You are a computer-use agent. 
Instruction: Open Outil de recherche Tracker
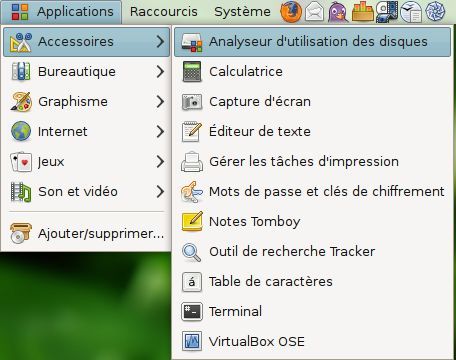coord(312,252)
